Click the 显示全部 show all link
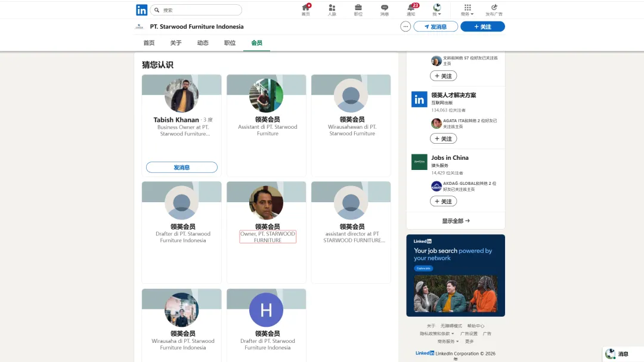 (x=455, y=220)
